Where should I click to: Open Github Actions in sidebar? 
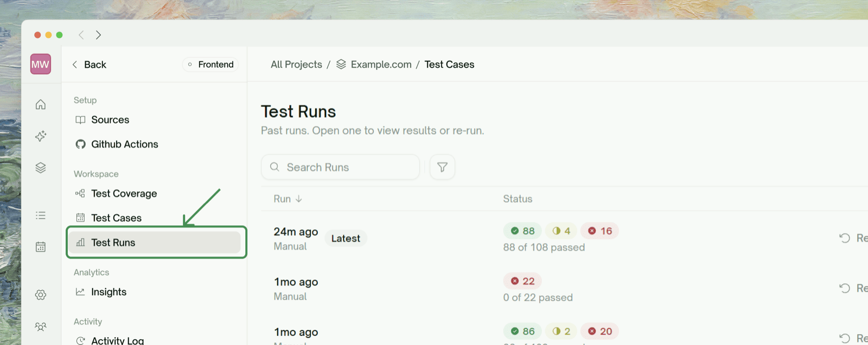[125, 144]
